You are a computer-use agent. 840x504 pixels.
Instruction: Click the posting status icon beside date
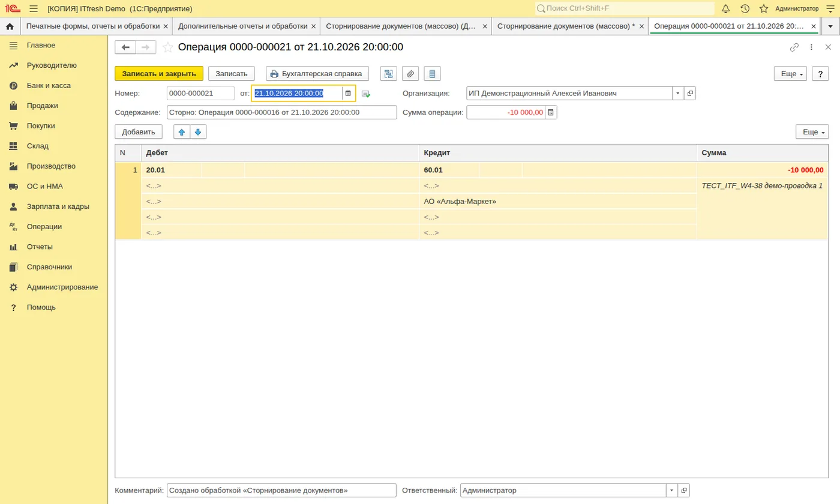[366, 94]
